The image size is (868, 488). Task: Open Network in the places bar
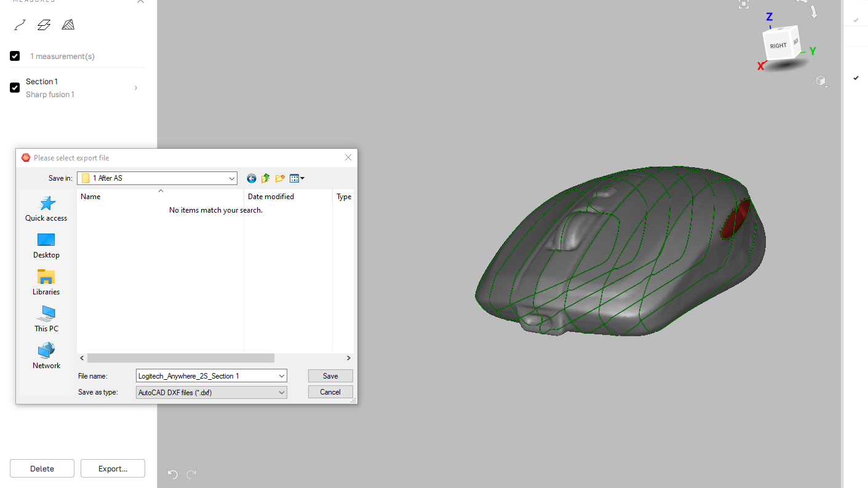tap(46, 356)
